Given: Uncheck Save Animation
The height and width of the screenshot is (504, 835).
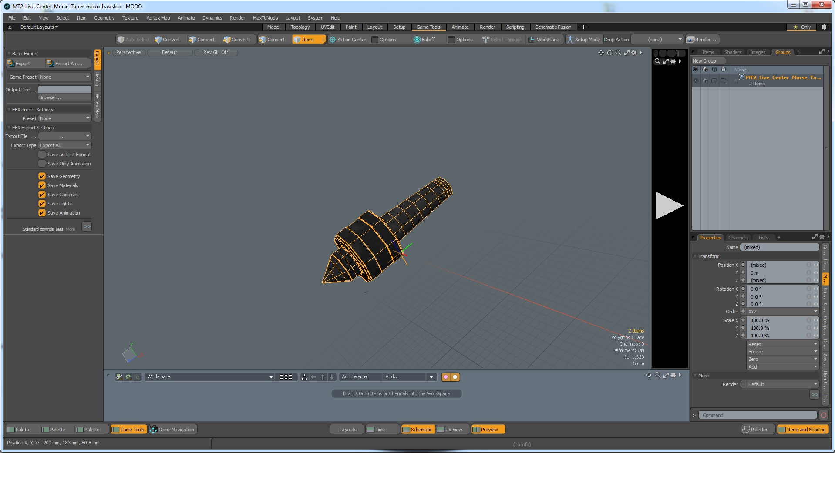Looking at the screenshot, I should [x=42, y=213].
